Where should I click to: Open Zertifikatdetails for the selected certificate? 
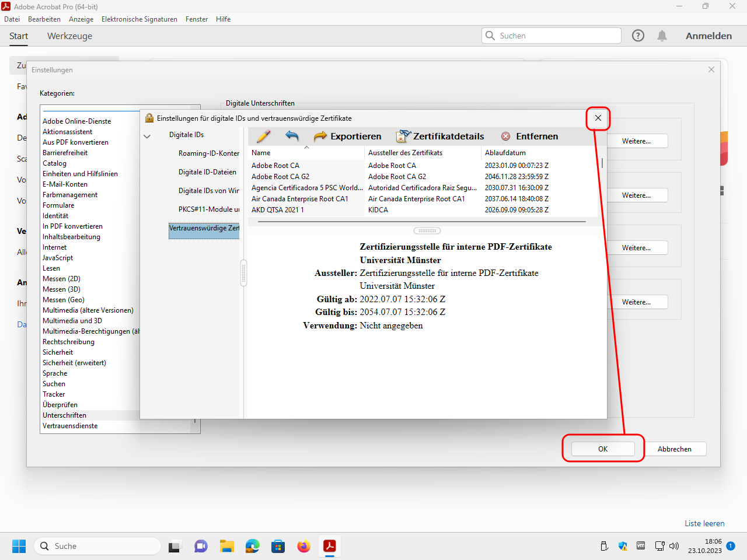point(440,136)
